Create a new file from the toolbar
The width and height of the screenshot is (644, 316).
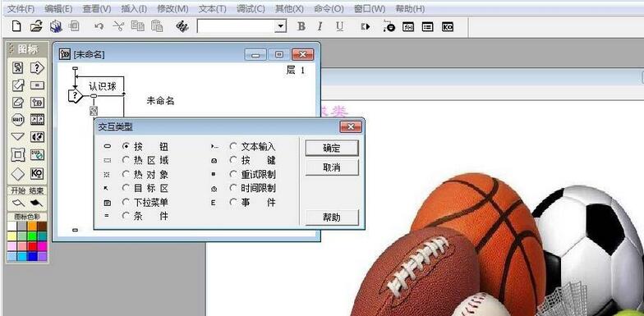(16, 26)
